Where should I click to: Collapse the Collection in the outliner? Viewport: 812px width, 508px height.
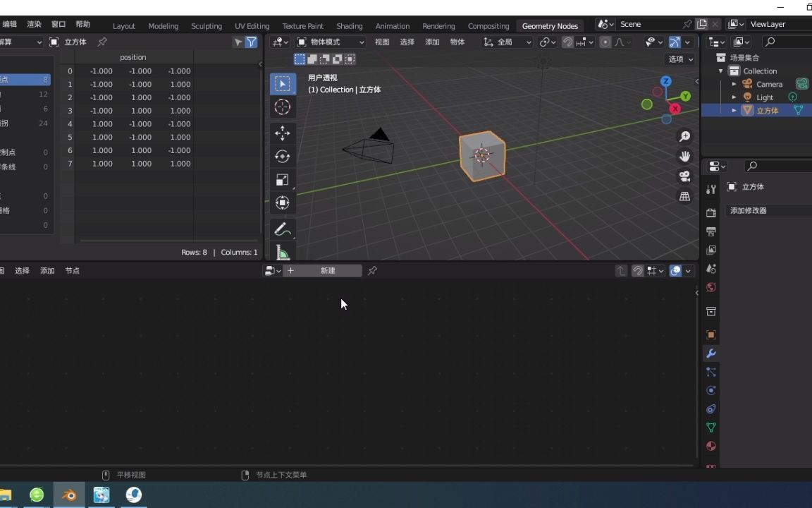pos(720,71)
